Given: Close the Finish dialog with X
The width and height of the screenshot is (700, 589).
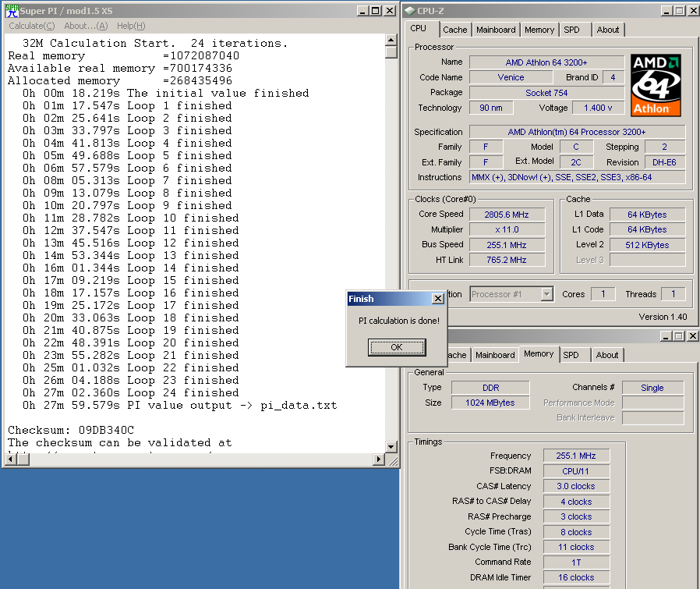Looking at the screenshot, I should [438, 299].
